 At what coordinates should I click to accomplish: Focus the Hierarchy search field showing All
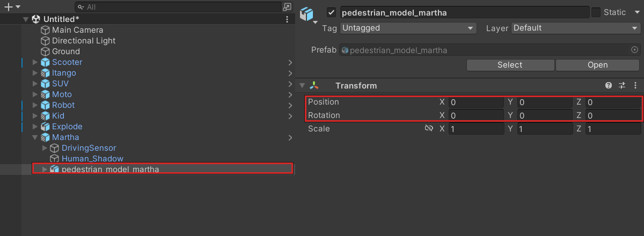pos(179,7)
